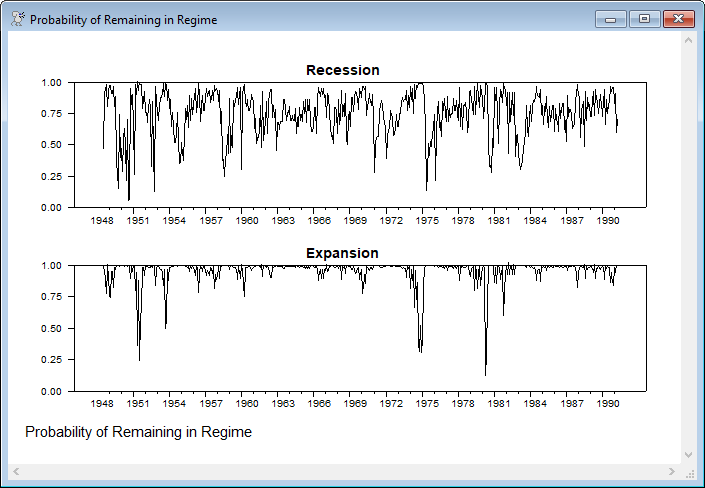Close the Probability of Remaining in Regime window
This screenshot has width=705, height=488.
[x=678, y=19]
